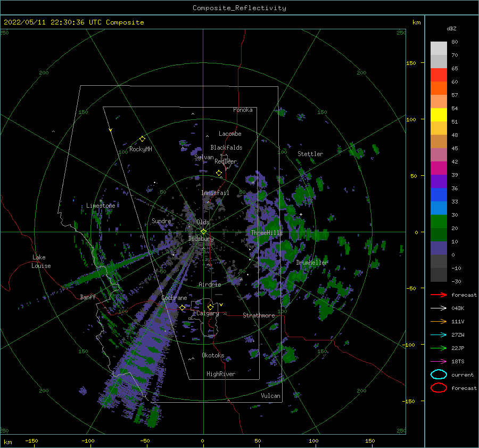Click the Stettler town label

[310, 154]
